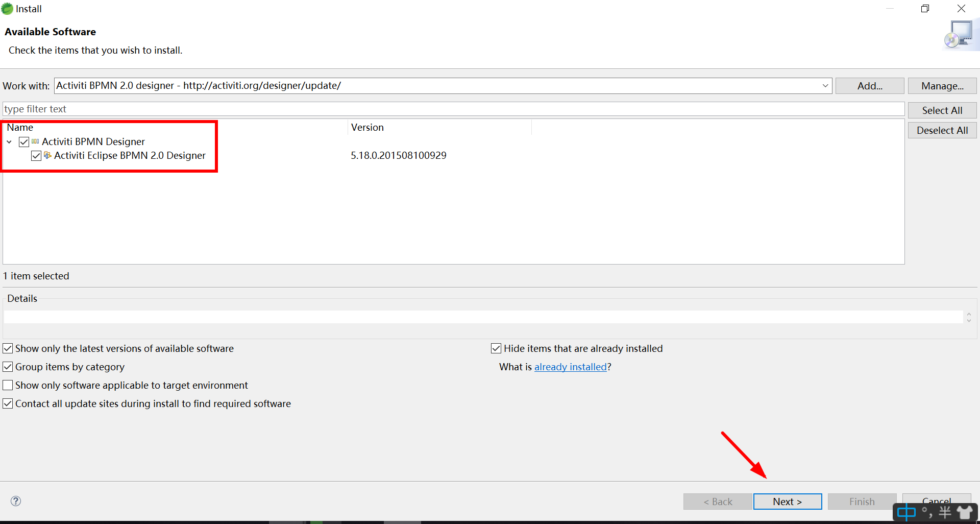Image resolution: width=980 pixels, height=524 pixels.
Task: Toggle Hide items that are already installed
Action: tap(496, 348)
